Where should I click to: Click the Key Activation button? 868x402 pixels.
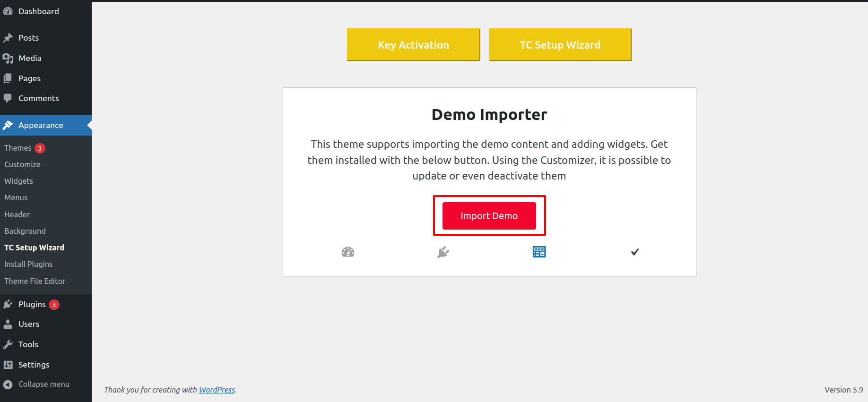tap(414, 44)
